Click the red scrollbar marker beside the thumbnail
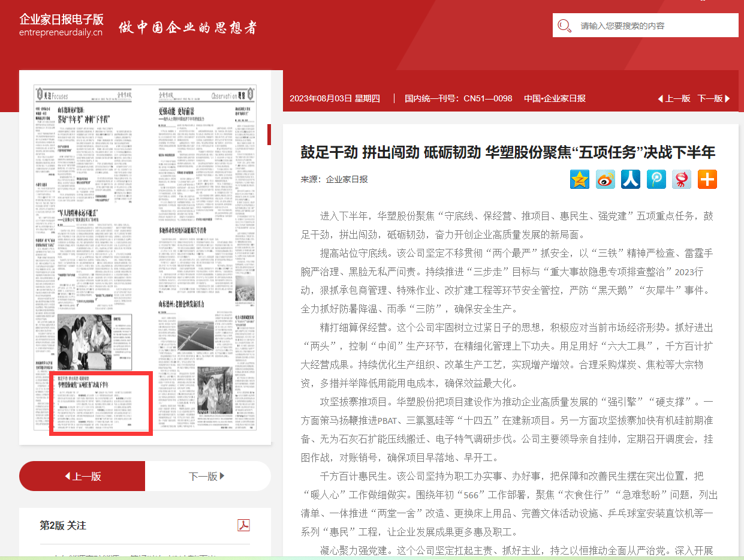 pos(269,135)
